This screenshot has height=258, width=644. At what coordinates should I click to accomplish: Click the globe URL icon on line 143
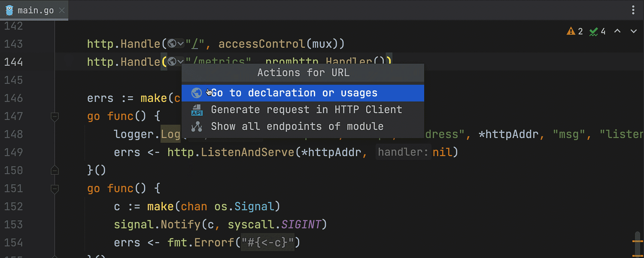[172, 43]
